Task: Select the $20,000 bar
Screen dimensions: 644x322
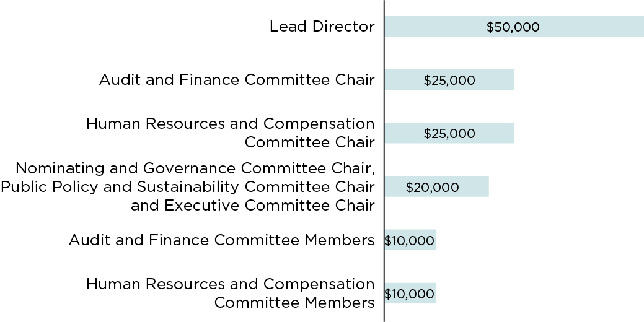Action: pos(474,186)
